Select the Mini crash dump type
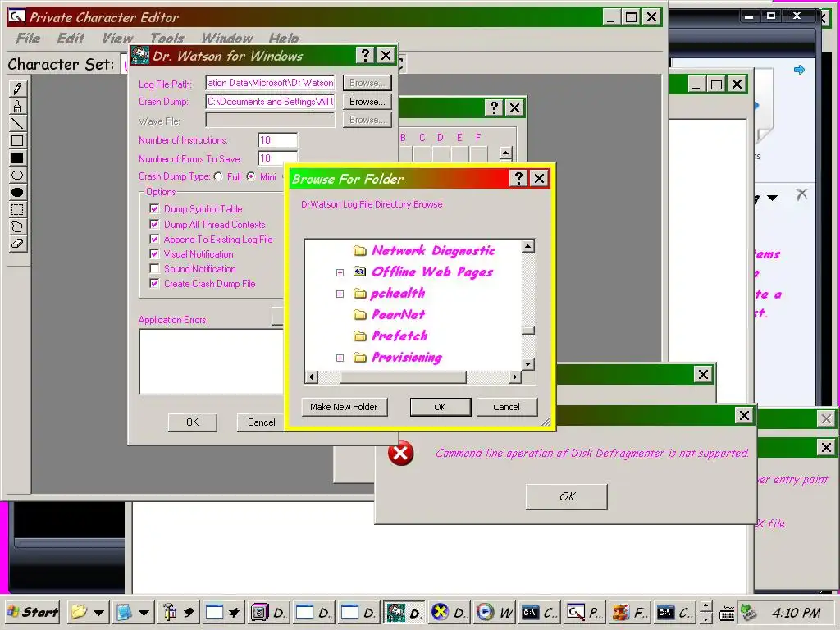The height and width of the screenshot is (630, 840). click(251, 176)
